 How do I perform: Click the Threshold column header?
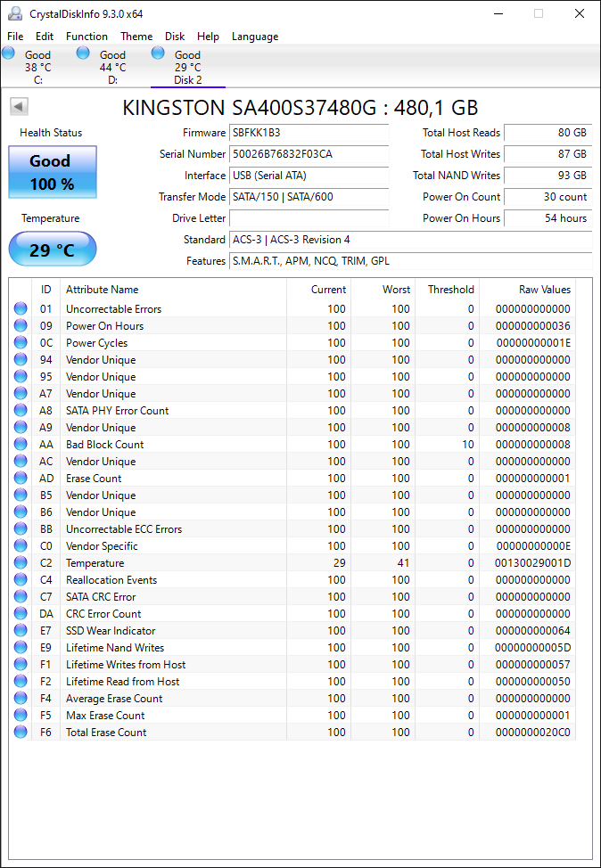(447, 290)
